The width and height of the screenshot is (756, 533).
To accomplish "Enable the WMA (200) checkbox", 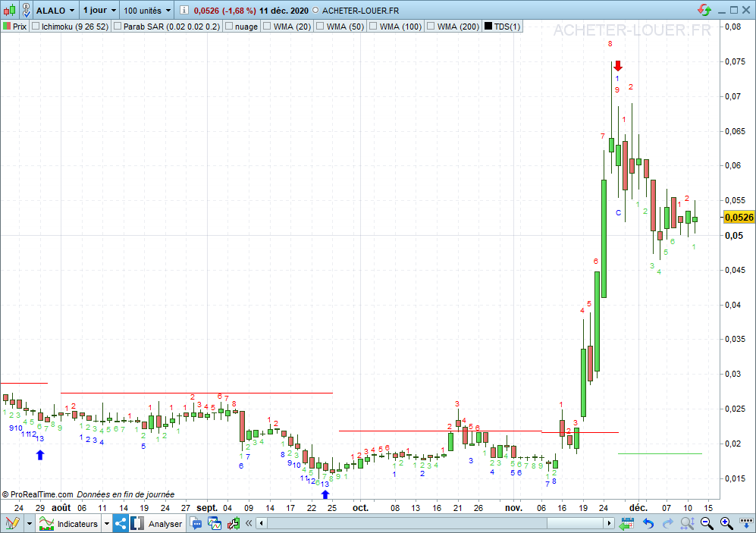I will pyautogui.click(x=432, y=27).
